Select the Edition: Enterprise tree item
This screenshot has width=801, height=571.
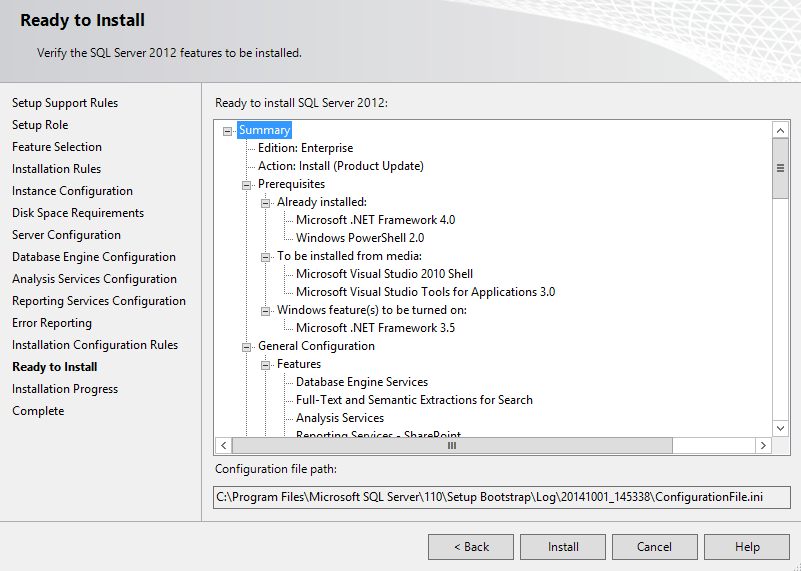tap(305, 148)
